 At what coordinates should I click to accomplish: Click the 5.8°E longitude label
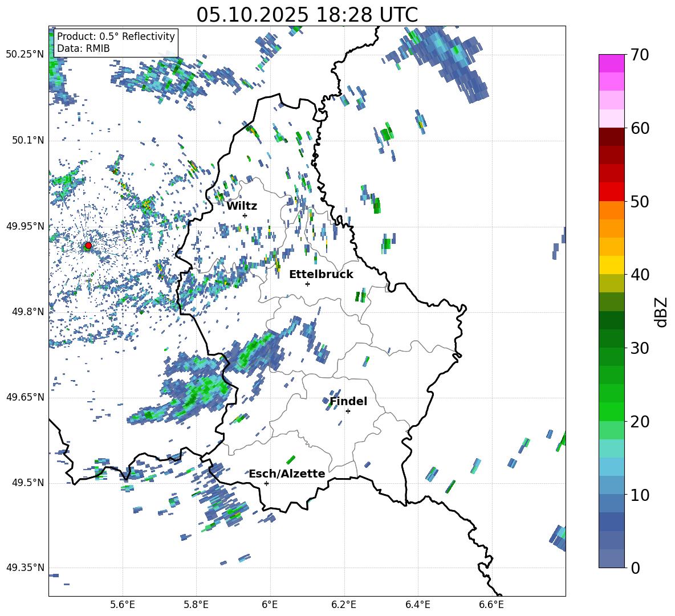click(x=196, y=605)
